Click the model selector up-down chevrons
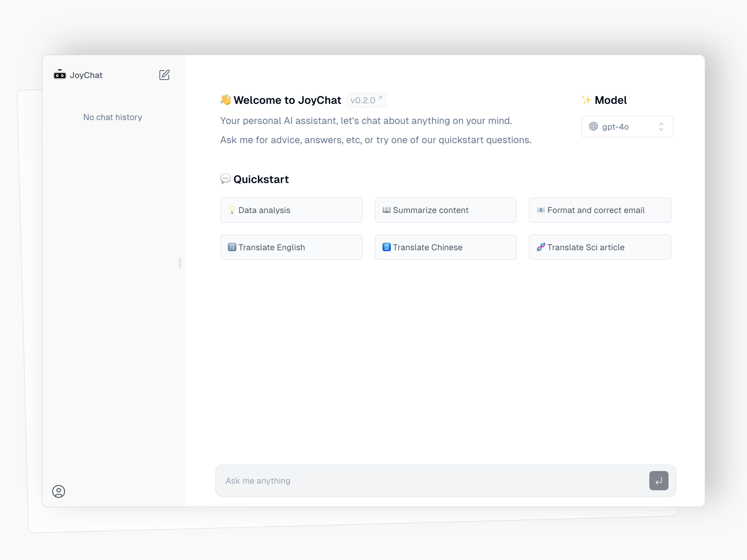Viewport: 747px width, 560px height. tap(661, 127)
